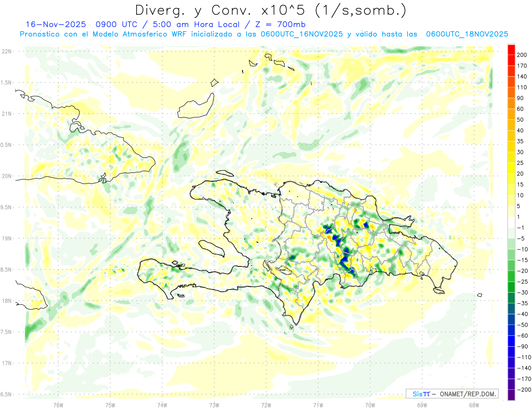The width and height of the screenshot is (532, 411).
Task: Click the "-10" color scale label
Action: click(522, 250)
